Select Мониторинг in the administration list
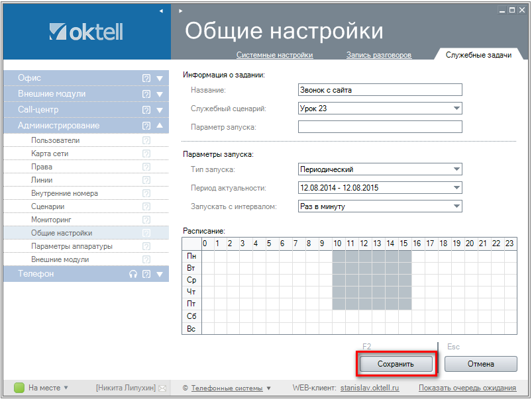This screenshot has width=532, height=399. [51, 220]
